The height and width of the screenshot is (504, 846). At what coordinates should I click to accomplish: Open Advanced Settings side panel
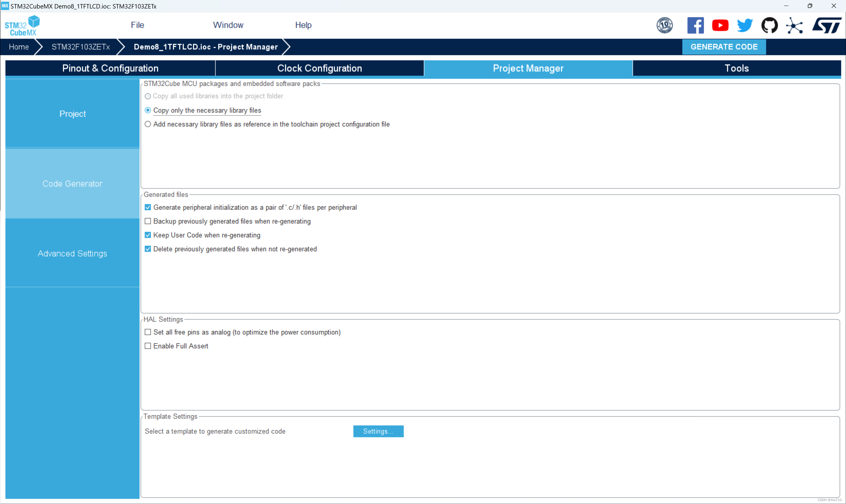(73, 253)
